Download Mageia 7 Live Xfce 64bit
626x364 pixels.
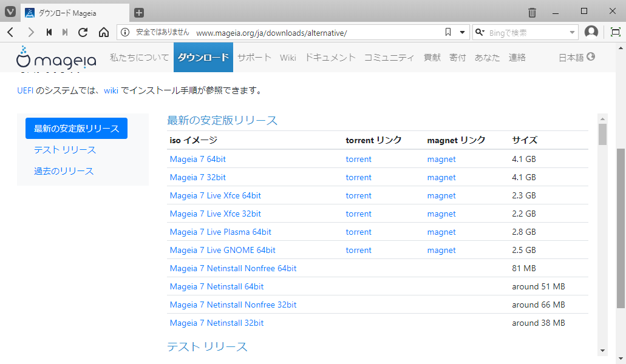[x=215, y=196]
